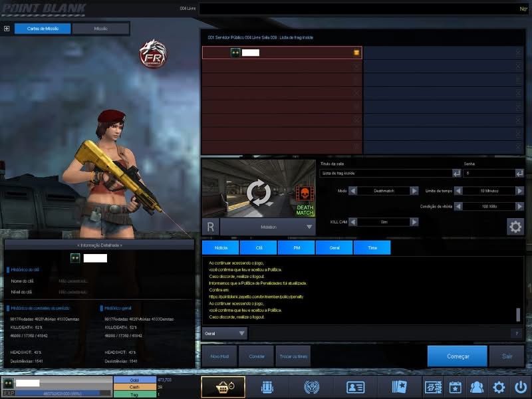Toggle KILL CAM with right arrow
532x399 pixels.
point(414,222)
